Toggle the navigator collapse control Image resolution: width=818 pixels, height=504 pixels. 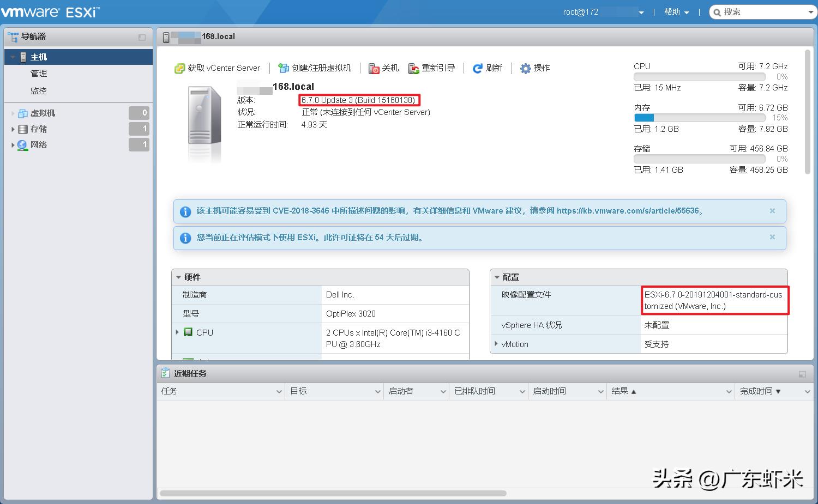click(x=142, y=37)
